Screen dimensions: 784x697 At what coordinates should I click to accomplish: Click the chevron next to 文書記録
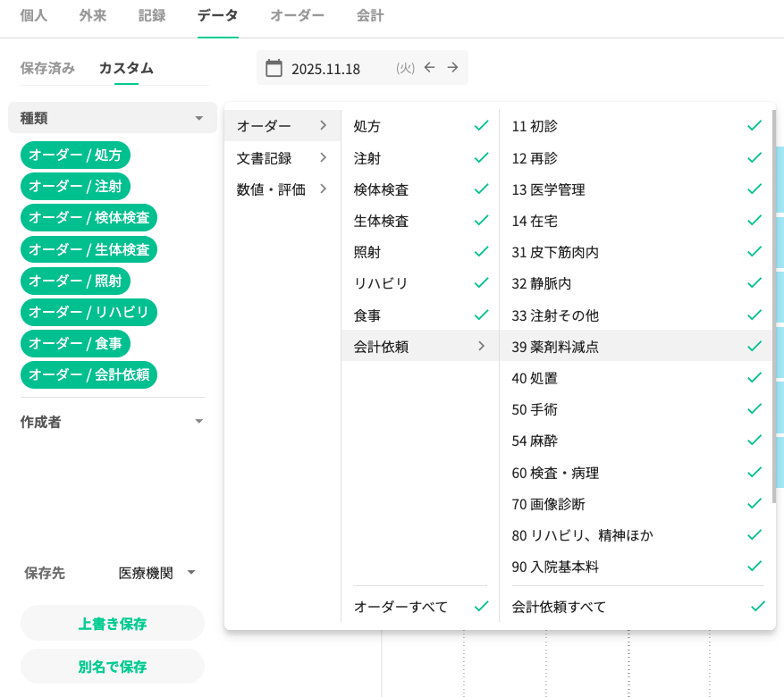[323, 158]
